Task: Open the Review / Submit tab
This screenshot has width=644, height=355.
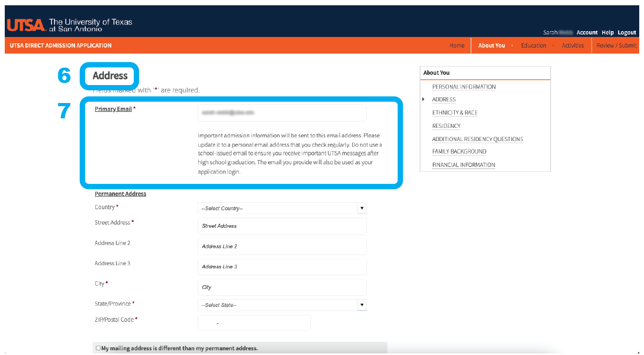Action: [616, 45]
